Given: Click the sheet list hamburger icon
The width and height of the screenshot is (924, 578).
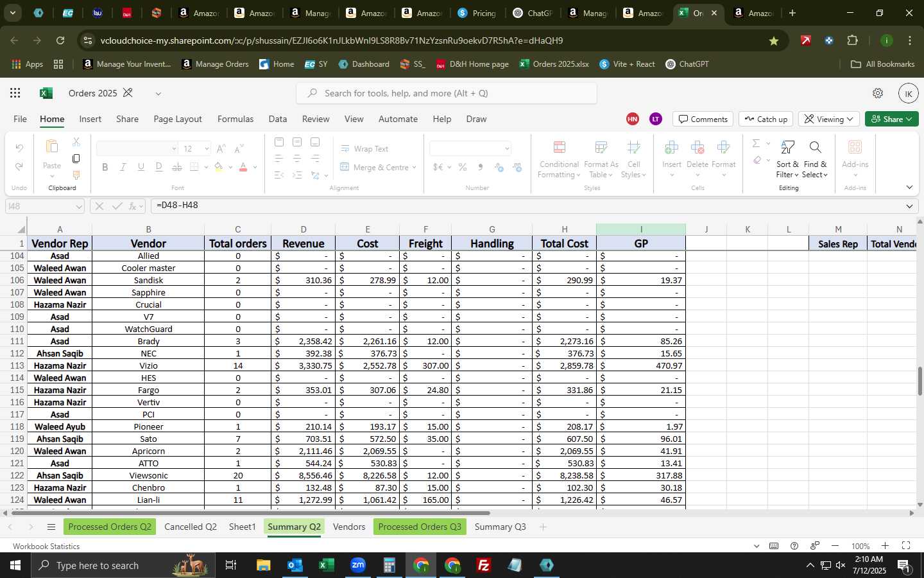Looking at the screenshot, I should click(x=51, y=527).
